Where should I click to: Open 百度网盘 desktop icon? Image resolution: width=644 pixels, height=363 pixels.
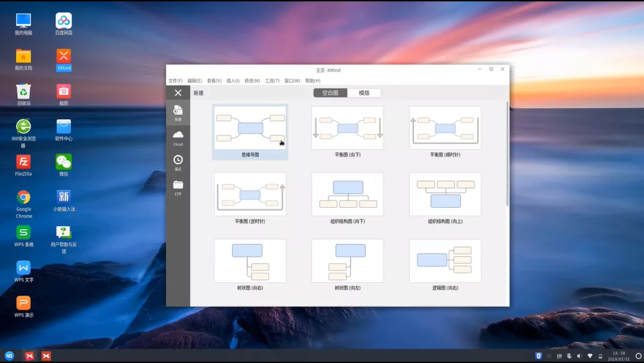(x=64, y=24)
